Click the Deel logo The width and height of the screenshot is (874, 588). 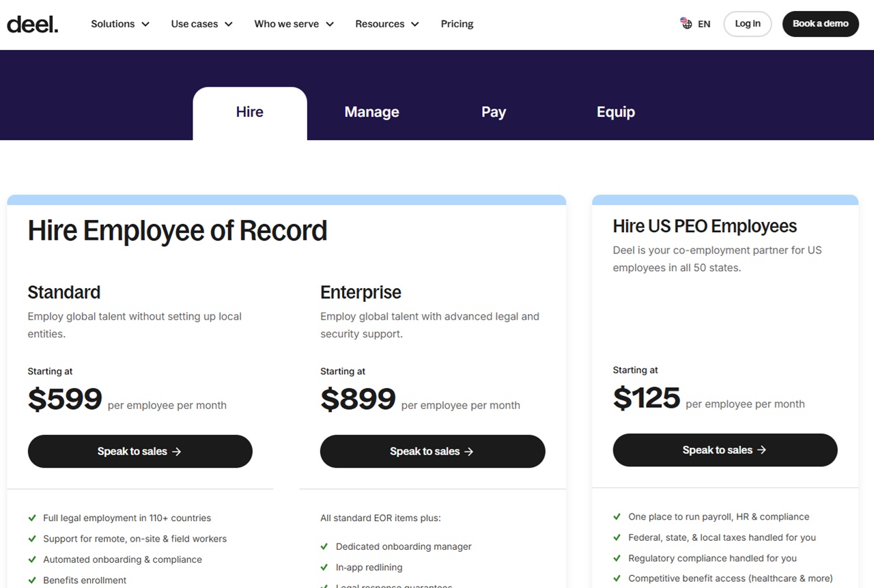click(32, 24)
